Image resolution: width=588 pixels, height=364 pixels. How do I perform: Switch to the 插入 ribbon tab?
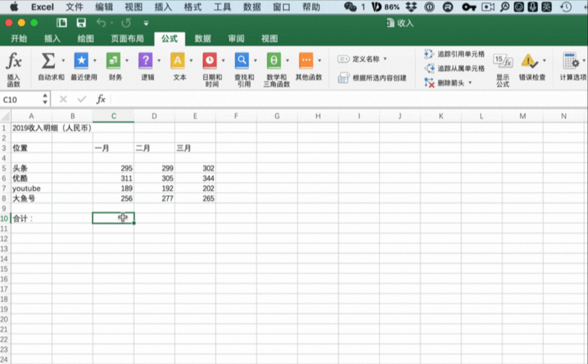click(x=52, y=38)
